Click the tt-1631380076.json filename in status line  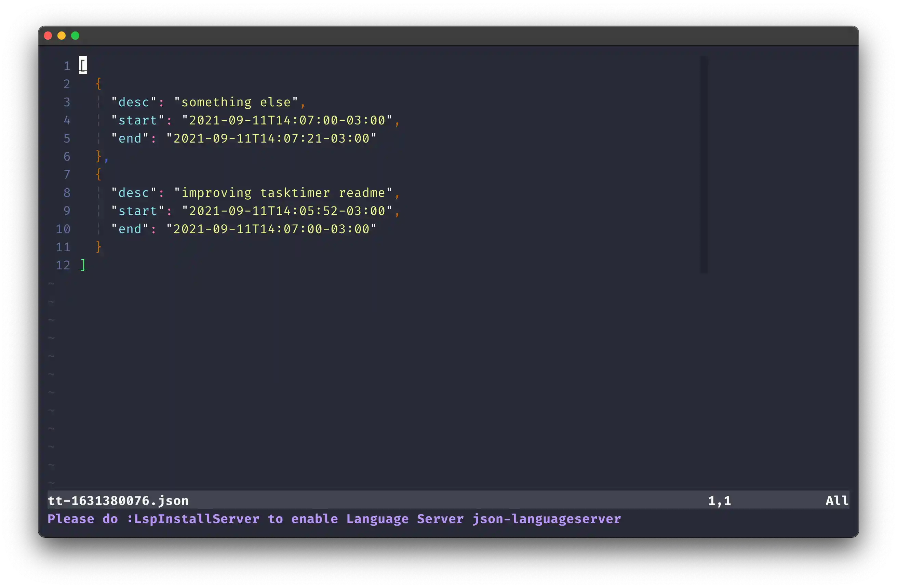(118, 500)
